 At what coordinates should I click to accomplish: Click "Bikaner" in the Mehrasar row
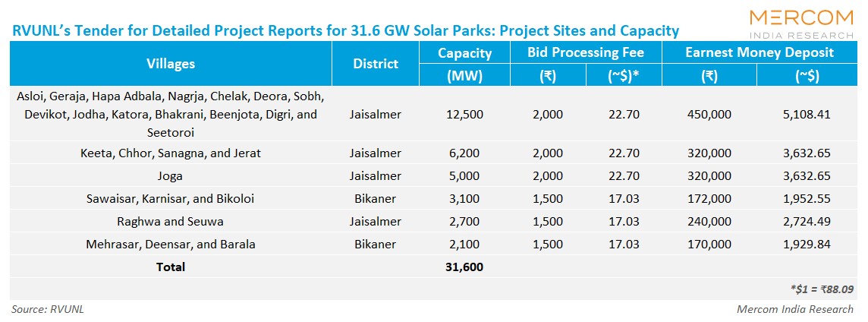point(376,244)
